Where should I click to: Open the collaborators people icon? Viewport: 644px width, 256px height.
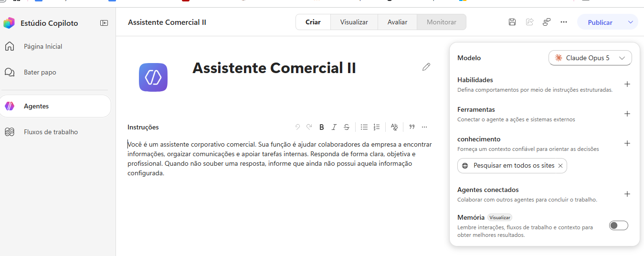tap(547, 22)
